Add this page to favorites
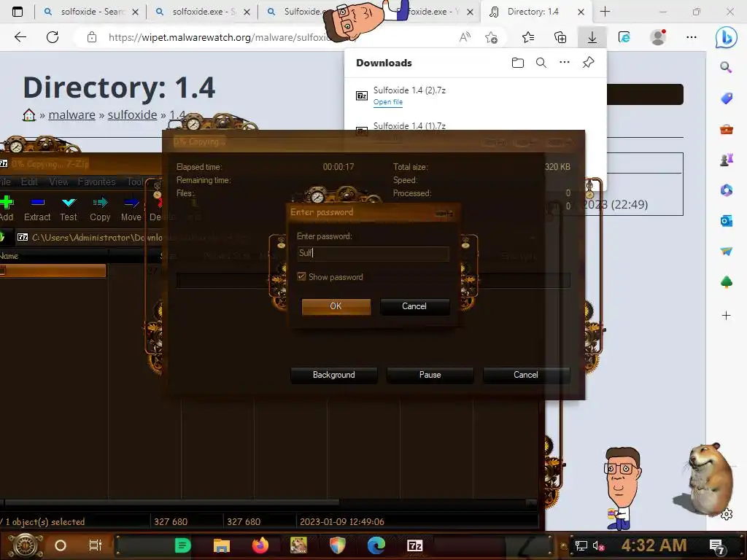 pyautogui.click(x=491, y=37)
